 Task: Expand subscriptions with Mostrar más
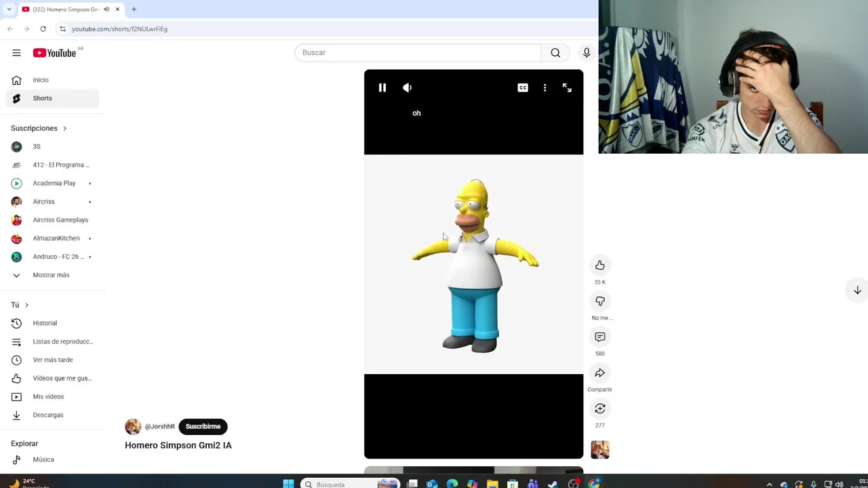click(x=53, y=275)
